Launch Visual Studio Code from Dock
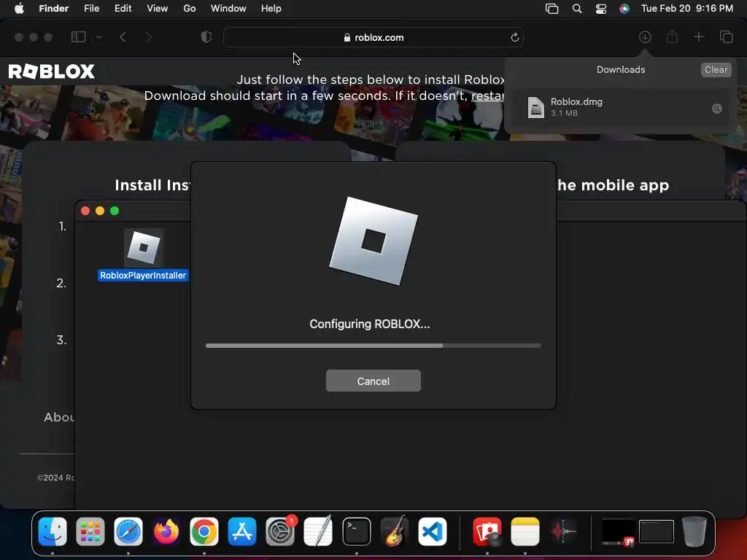 [433, 532]
